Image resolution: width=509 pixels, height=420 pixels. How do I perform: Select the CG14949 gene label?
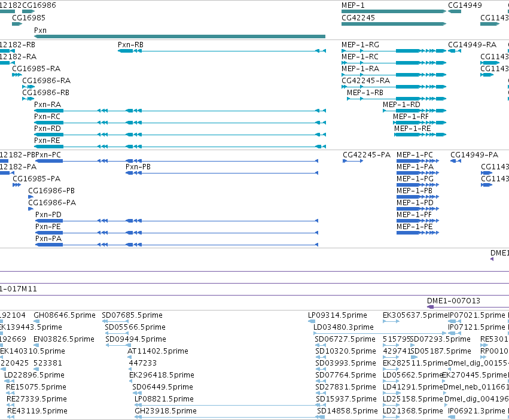tap(465, 5)
